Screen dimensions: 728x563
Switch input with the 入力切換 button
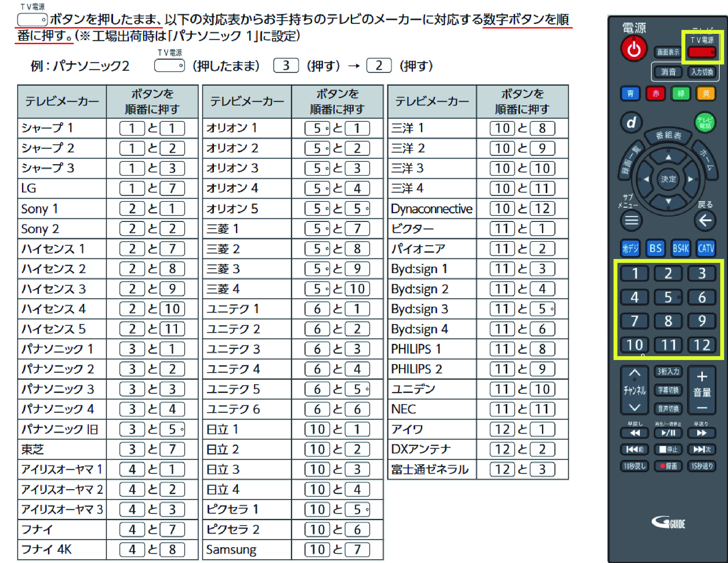click(x=702, y=72)
